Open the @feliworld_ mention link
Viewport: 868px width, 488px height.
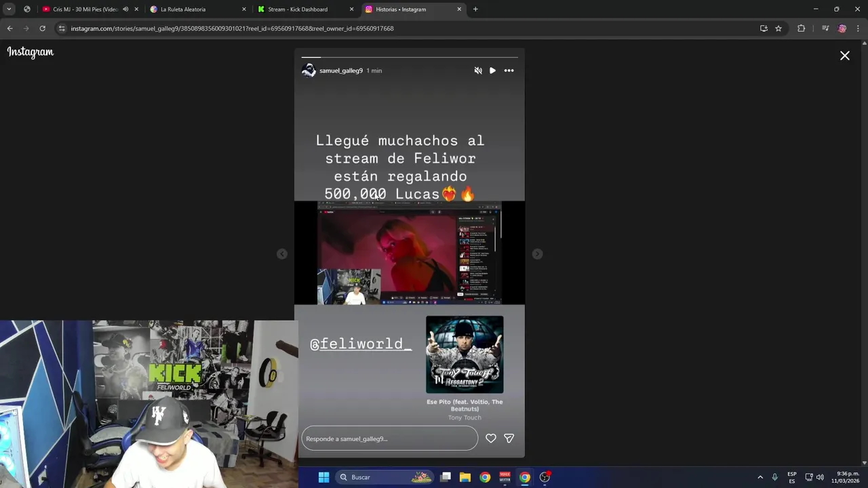coord(361,344)
